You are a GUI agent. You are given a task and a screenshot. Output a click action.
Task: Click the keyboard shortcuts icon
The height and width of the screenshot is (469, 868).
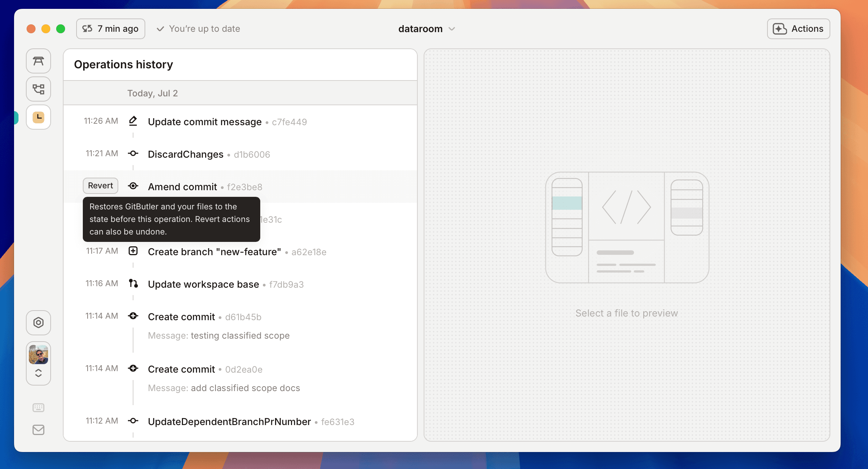38,407
